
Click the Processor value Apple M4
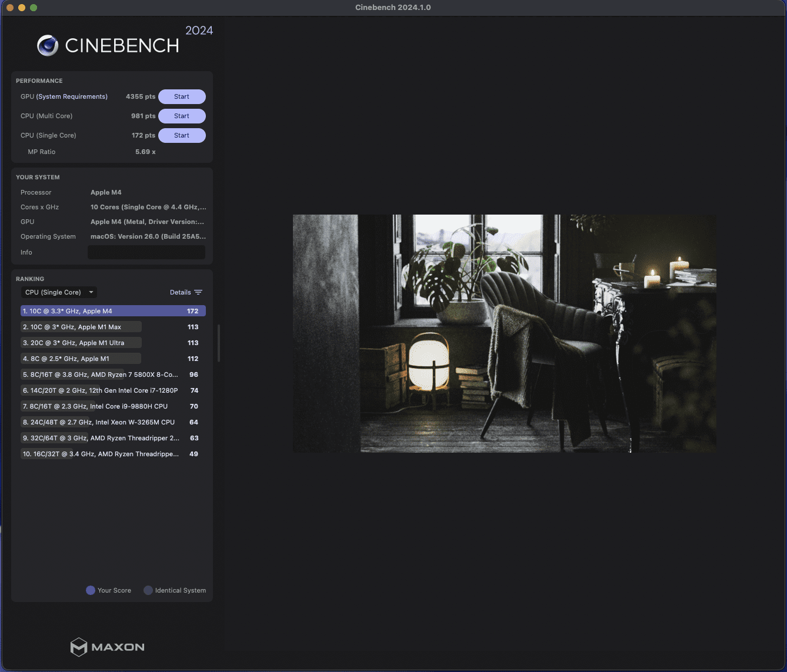(x=106, y=192)
